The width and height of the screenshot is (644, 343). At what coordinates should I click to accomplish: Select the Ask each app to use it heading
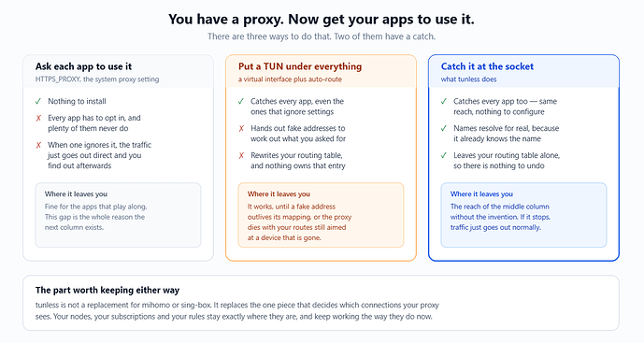[83, 66]
